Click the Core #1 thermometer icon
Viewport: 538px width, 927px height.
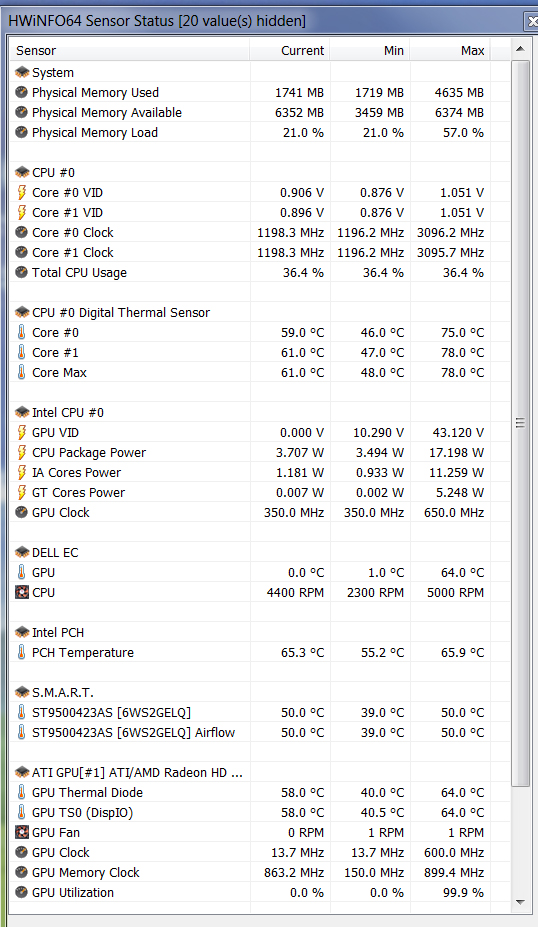[x=22, y=352]
